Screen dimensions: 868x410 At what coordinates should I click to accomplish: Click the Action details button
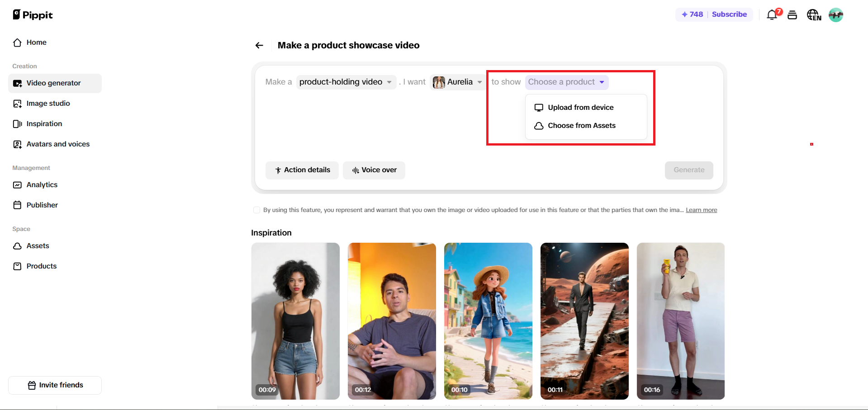tap(302, 170)
